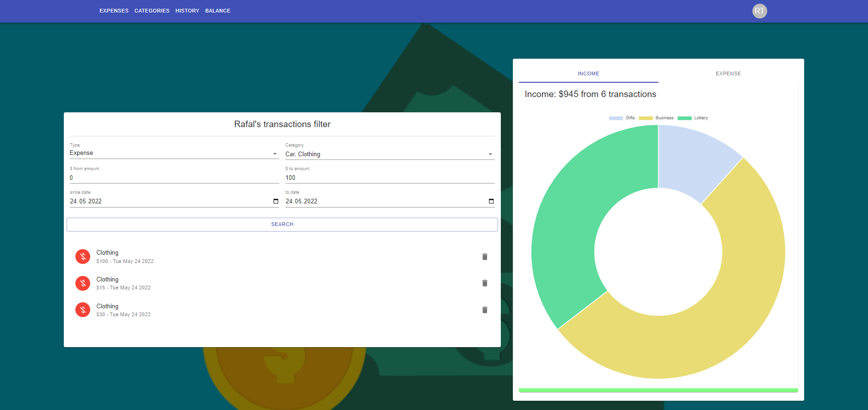Delete the $100 Clothing transaction

tap(485, 257)
